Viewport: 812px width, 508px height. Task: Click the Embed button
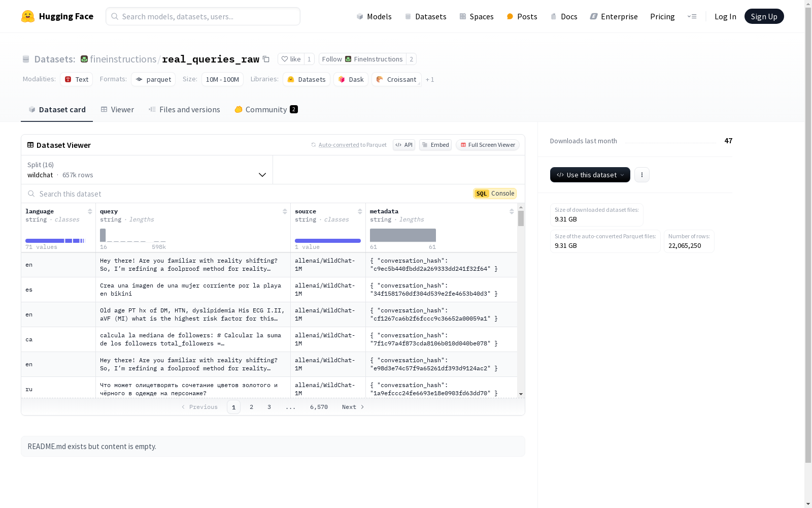pos(435,145)
